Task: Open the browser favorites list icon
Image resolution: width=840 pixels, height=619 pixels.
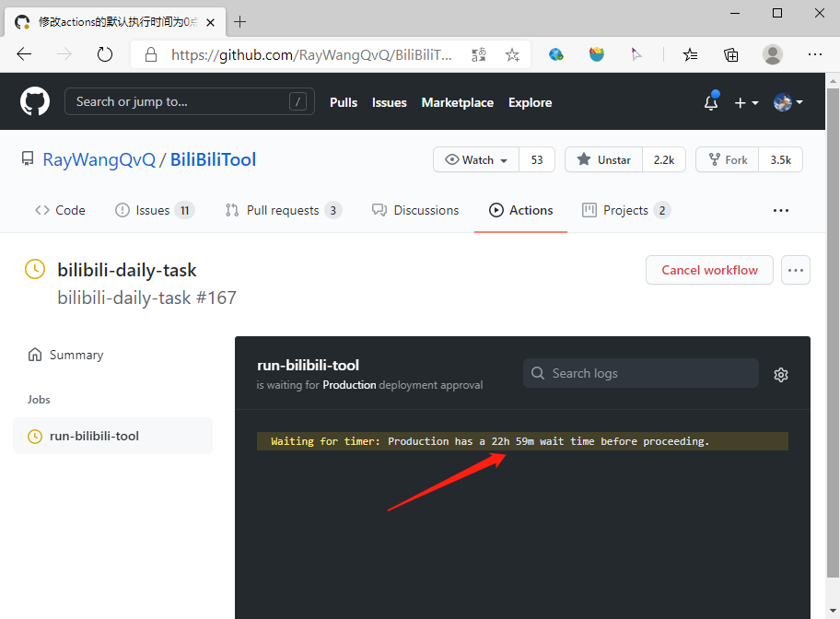Action: [x=690, y=54]
